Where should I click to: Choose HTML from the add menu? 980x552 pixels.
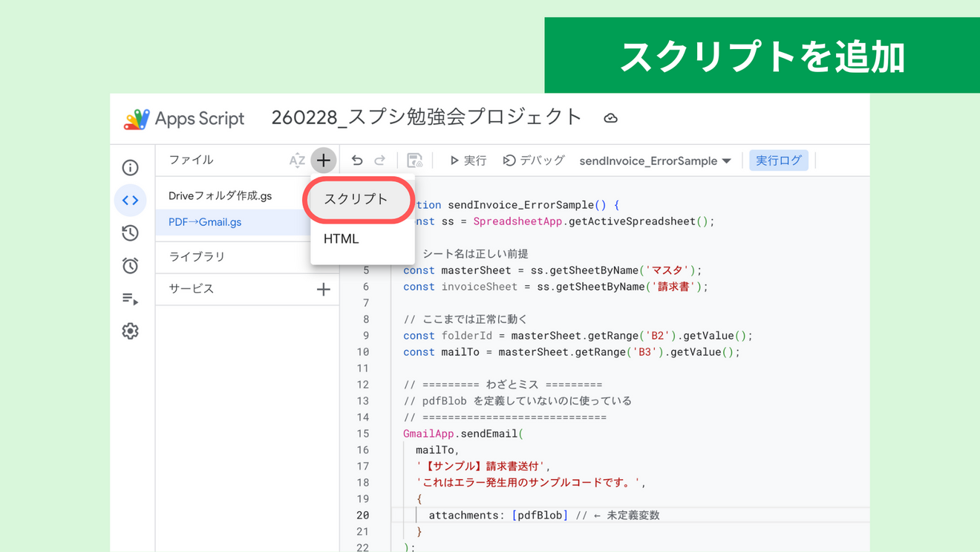pos(362,238)
